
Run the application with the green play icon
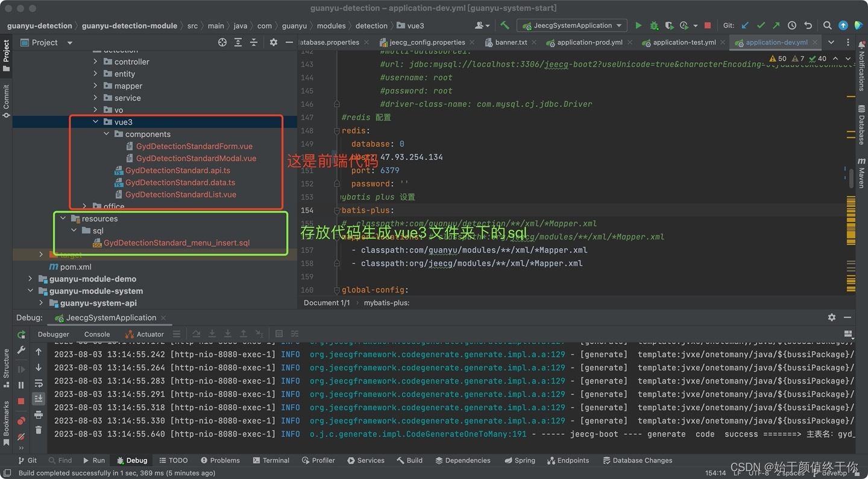tap(638, 25)
